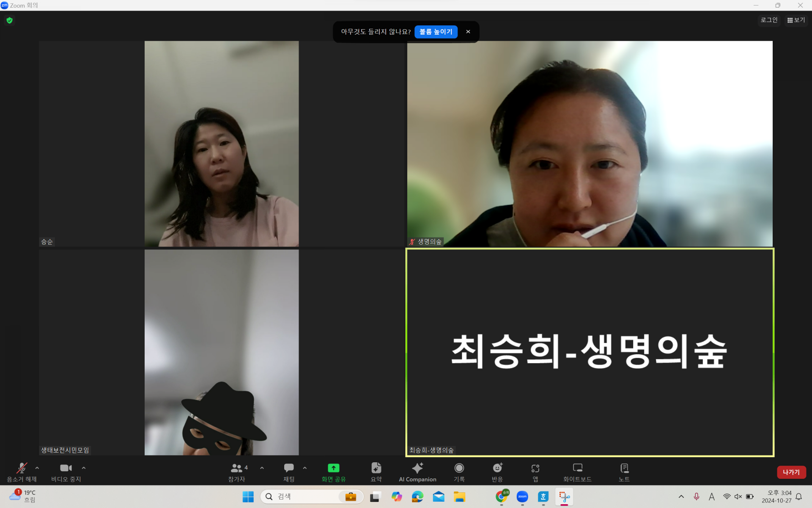Open notification center bell icon
The image size is (812, 508).
click(799, 497)
